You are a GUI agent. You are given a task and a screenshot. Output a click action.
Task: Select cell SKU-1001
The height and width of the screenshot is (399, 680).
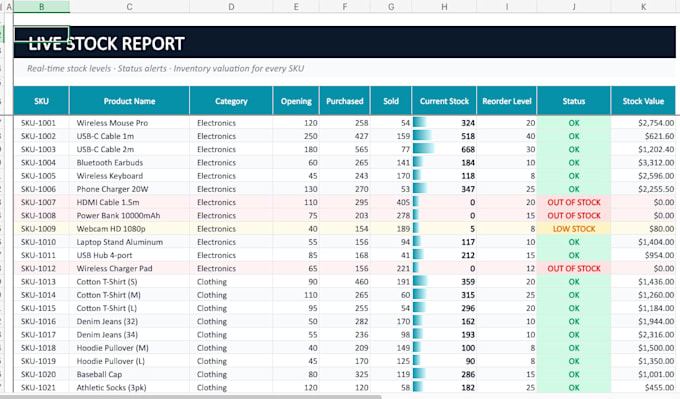coord(42,123)
